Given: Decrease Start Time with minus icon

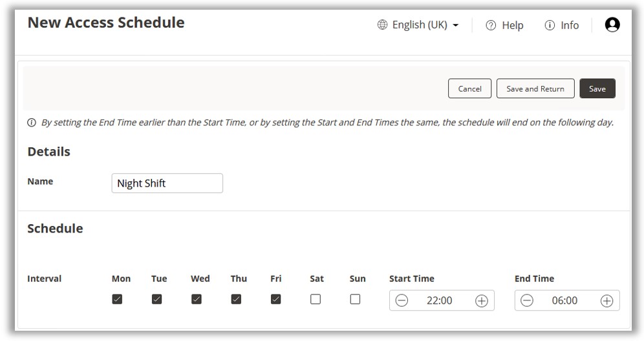Looking at the screenshot, I should pyautogui.click(x=402, y=300).
